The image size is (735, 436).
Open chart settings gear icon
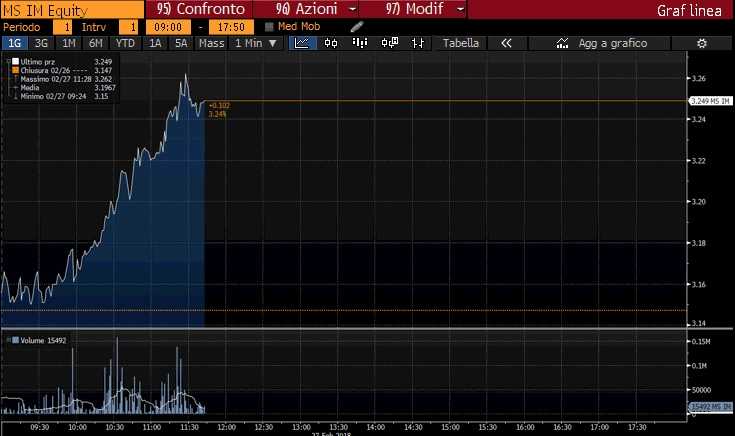pyautogui.click(x=702, y=43)
